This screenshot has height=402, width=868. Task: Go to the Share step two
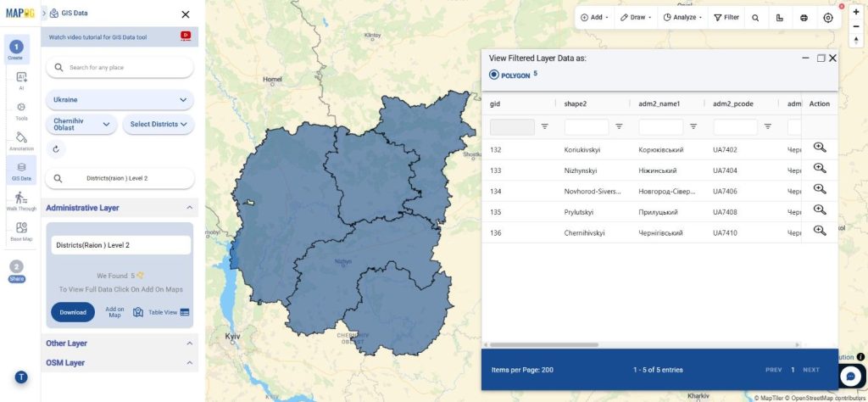click(x=17, y=271)
